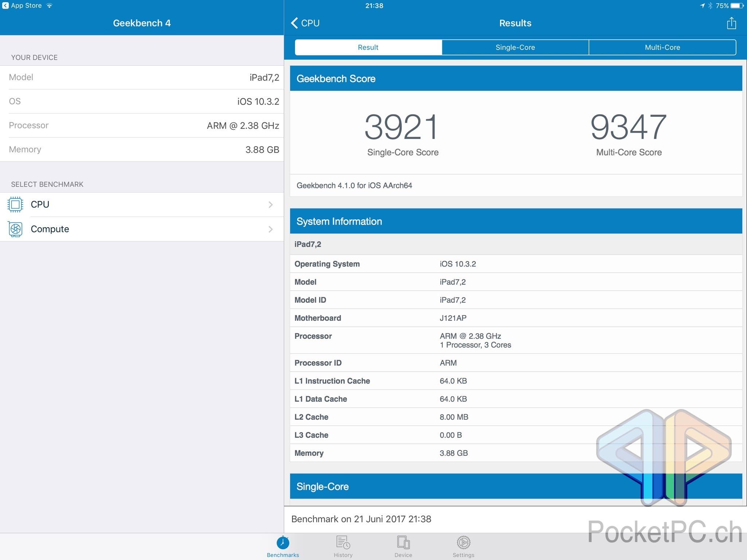747x560 pixels.
Task: Tap the Processor ARM @ 2.38 GHz device row
Action: 142,125
